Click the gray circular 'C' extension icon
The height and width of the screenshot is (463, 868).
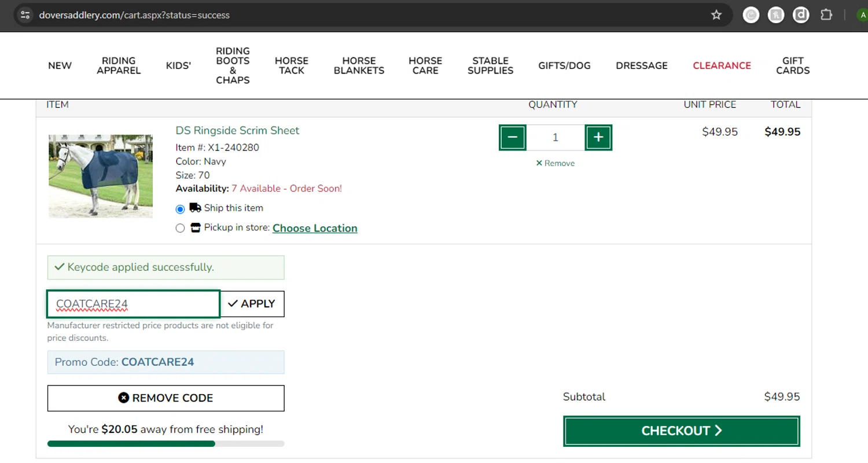pos(751,15)
